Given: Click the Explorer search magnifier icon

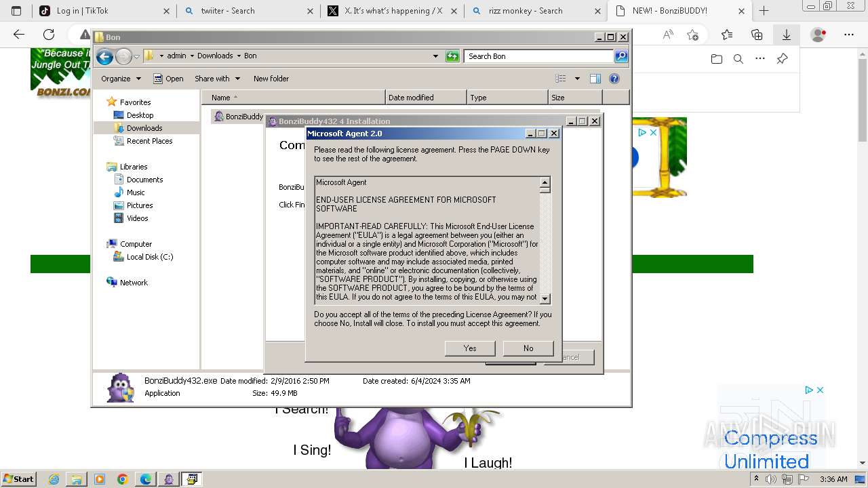Looking at the screenshot, I should point(621,56).
